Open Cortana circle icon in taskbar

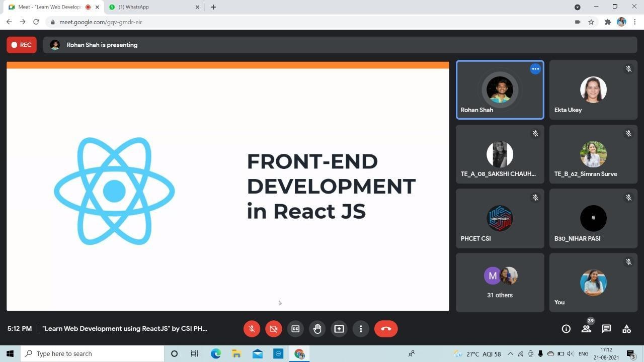click(174, 354)
